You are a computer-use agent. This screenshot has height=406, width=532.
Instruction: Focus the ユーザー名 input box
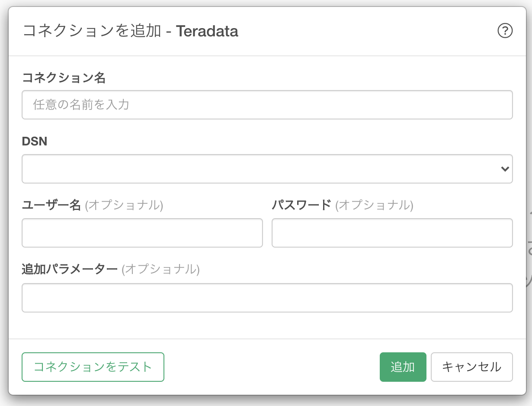pyautogui.click(x=142, y=233)
